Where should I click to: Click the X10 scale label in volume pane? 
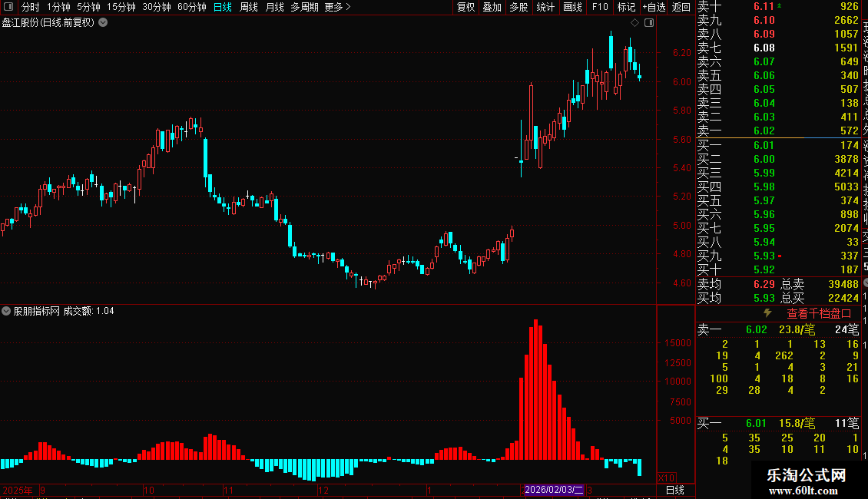coord(666,478)
